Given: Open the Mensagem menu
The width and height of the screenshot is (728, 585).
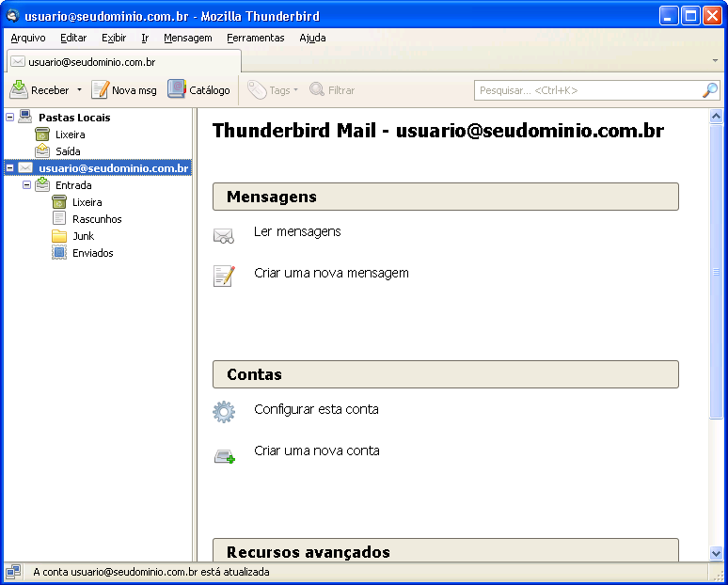Looking at the screenshot, I should 187,38.
